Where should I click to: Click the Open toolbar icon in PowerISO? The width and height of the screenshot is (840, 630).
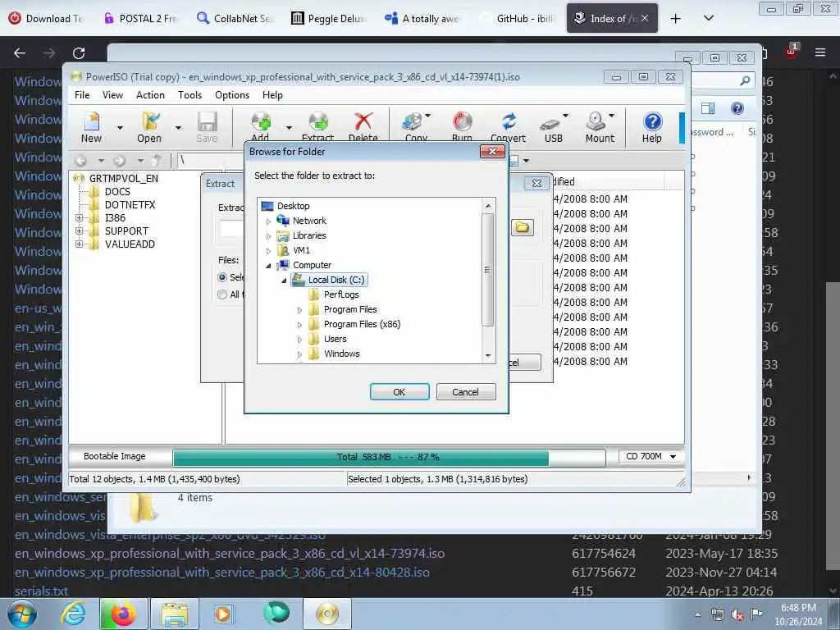point(149,127)
